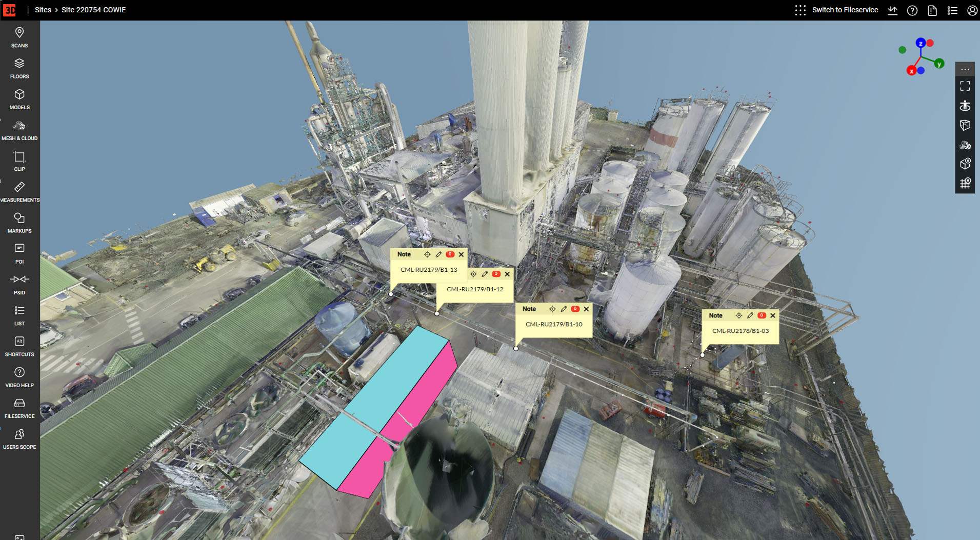Open the Measurements tool
This screenshot has width=980, height=540.
pos(19,192)
